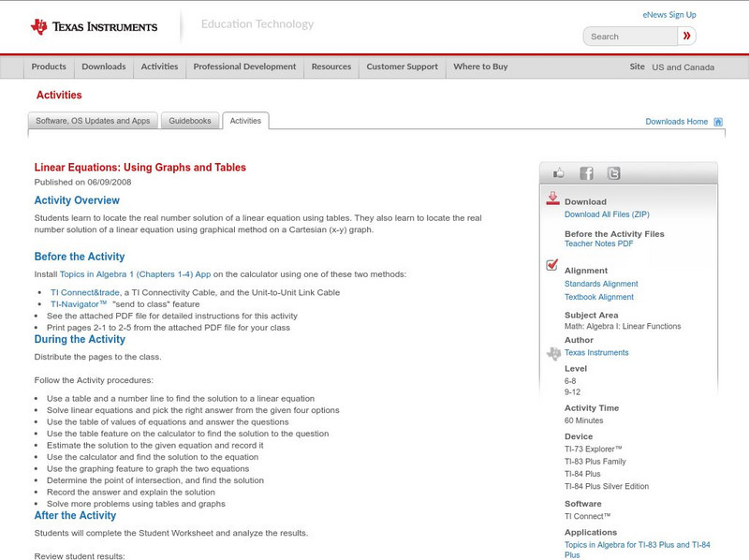Open the Customer Support menu
This screenshot has width=749, height=560.
point(403,66)
